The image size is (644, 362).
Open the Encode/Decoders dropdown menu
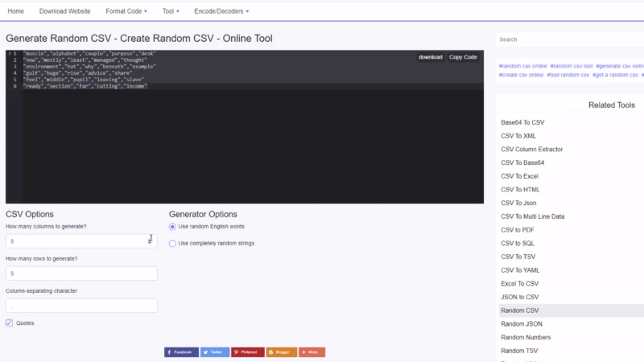click(221, 11)
